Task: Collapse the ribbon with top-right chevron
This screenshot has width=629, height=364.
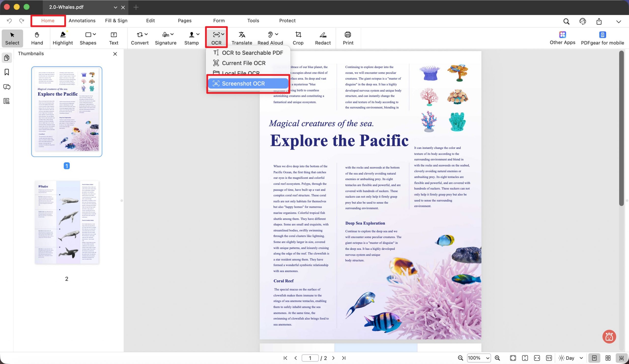Action: 618,21
